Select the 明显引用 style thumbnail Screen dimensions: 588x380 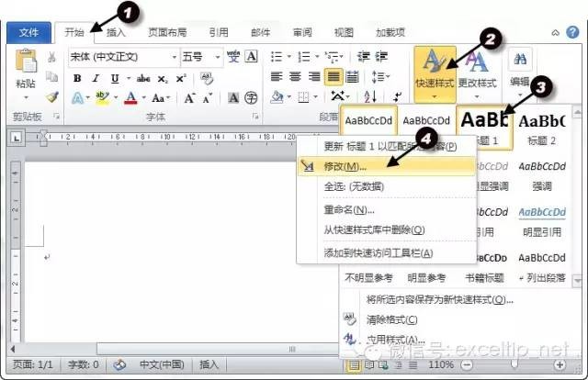point(542,221)
